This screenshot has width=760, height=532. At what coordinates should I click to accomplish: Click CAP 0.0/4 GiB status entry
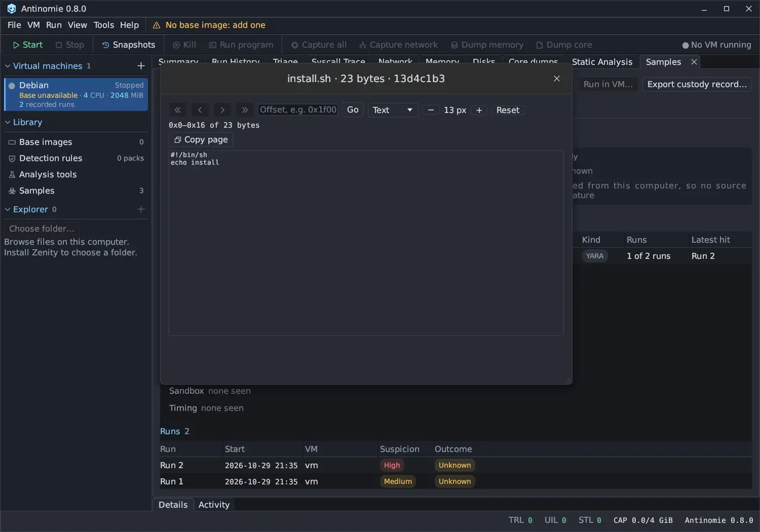click(643, 520)
